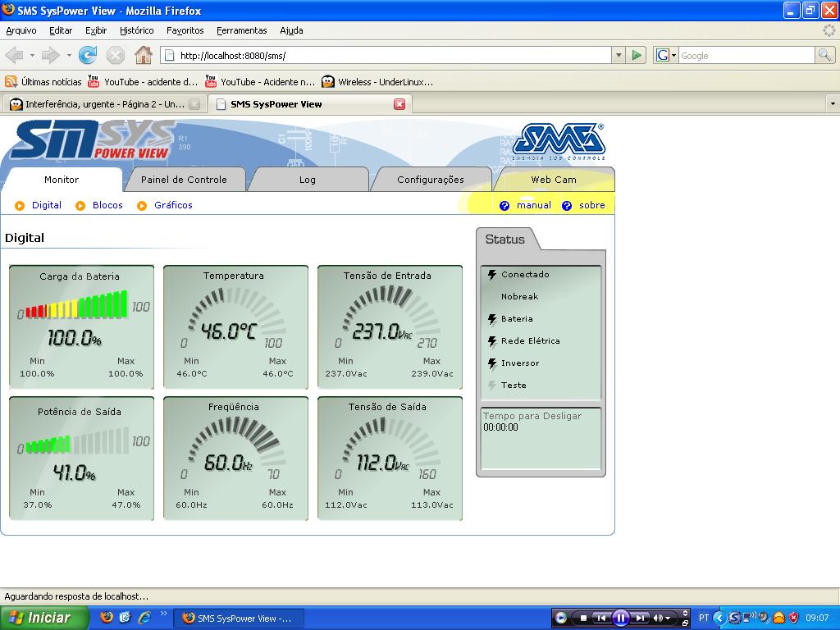Image resolution: width=840 pixels, height=630 pixels.
Task: Click the PT language indicator
Action: (x=703, y=619)
